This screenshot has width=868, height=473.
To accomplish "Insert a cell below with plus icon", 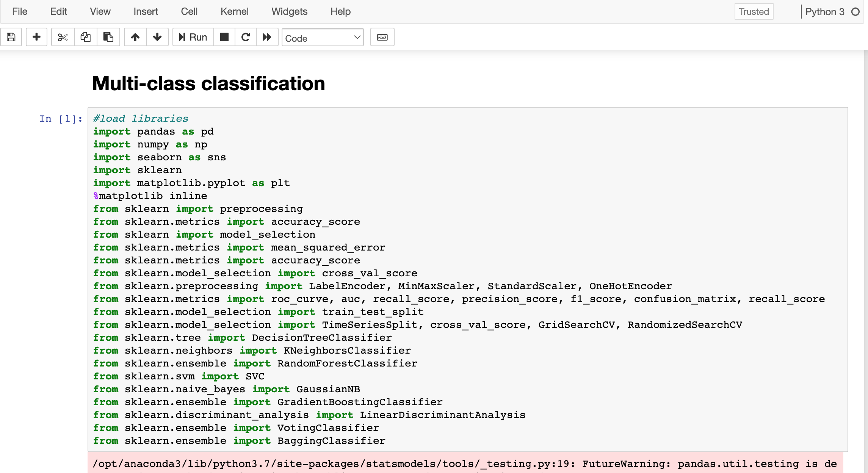I will 36,37.
